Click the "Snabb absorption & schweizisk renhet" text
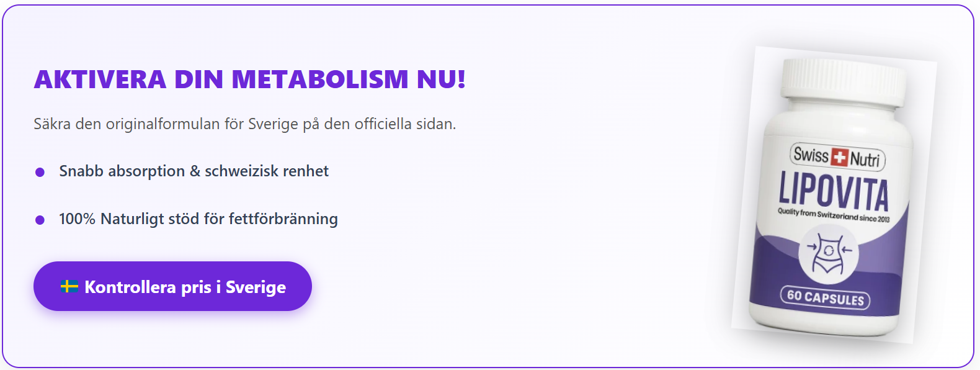This screenshot has height=370, width=980. click(x=194, y=171)
